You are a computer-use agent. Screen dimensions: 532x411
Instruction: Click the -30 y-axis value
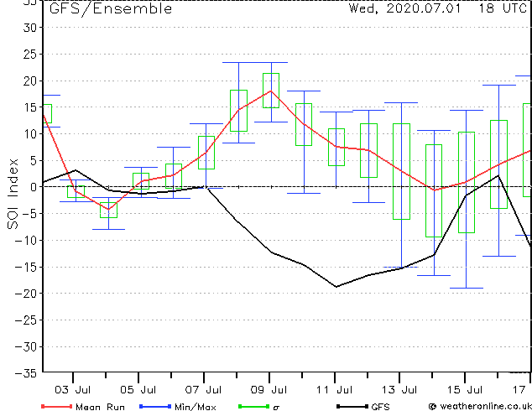click(26, 347)
